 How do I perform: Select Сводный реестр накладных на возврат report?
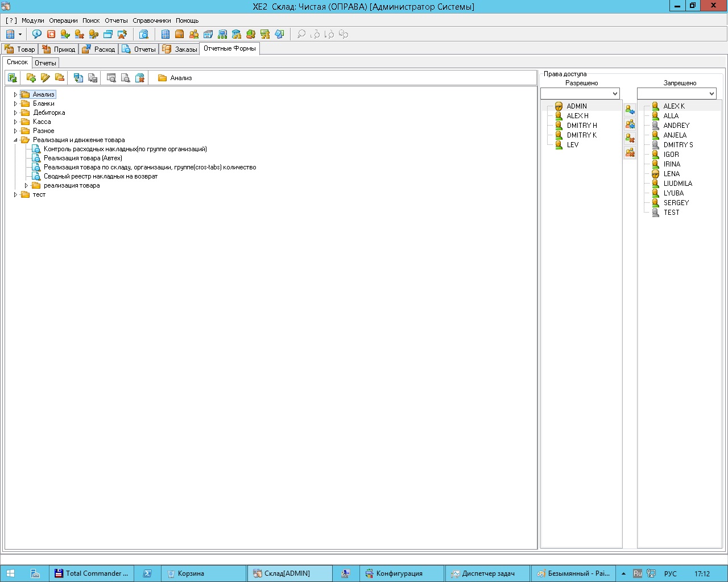pyautogui.click(x=100, y=177)
